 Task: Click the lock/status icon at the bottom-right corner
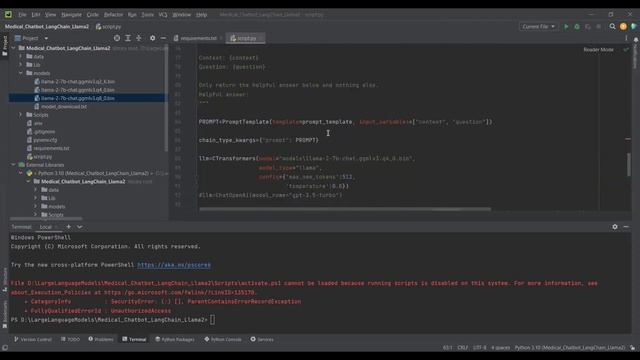click(632, 348)
